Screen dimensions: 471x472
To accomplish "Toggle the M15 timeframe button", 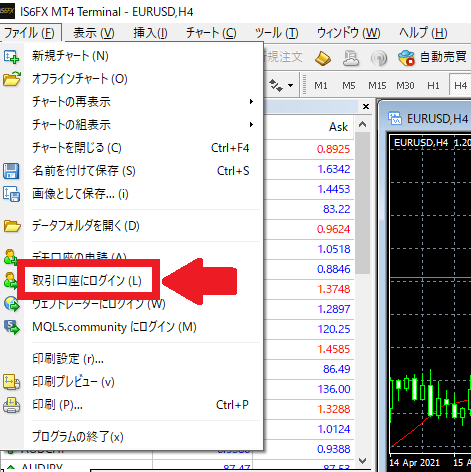I will [x=377, y=86].
